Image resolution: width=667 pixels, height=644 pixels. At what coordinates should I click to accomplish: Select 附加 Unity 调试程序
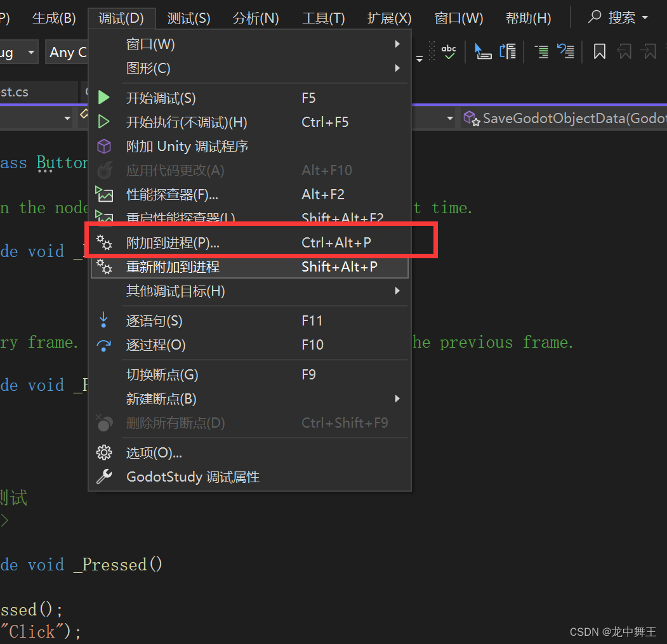pos(249,147)
